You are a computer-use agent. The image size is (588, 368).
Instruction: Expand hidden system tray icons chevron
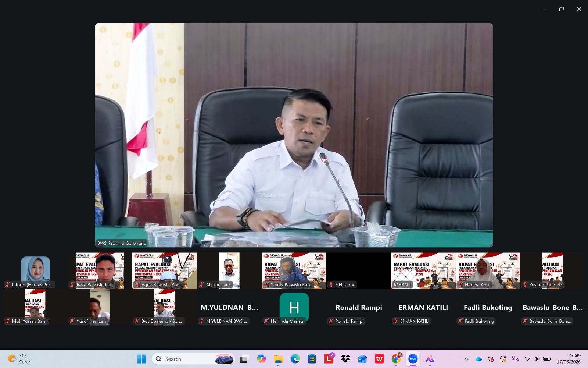click(466, 359)
